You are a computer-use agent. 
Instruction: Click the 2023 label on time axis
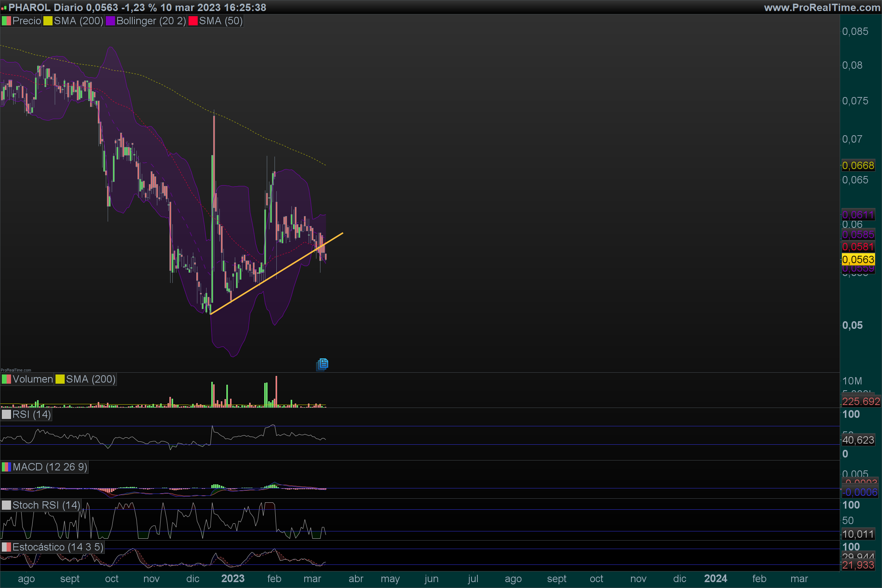pos(233,578)
